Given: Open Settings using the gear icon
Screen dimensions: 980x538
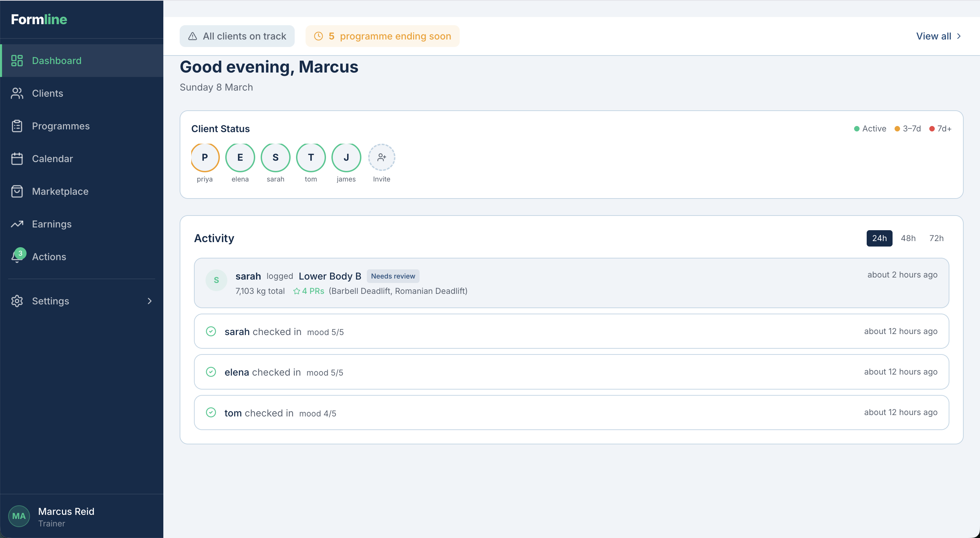Looking at the screenshot, I should (17, 301).
